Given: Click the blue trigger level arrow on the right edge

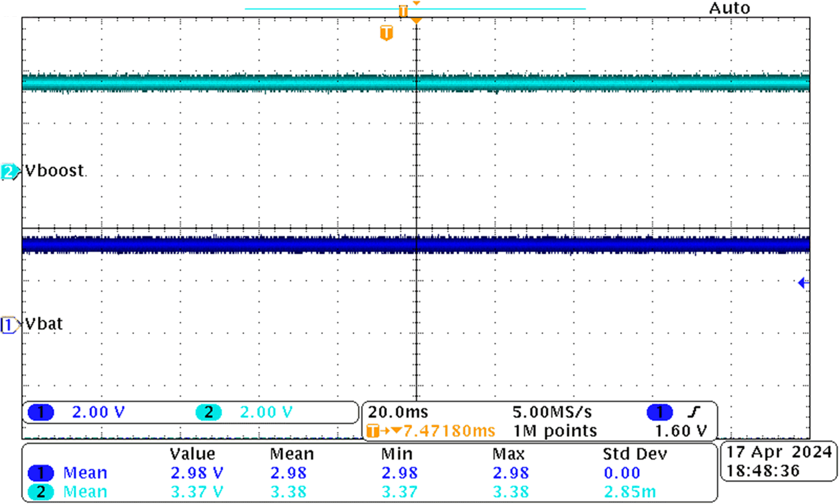Looking at the screenshot, I should [803, 283].
